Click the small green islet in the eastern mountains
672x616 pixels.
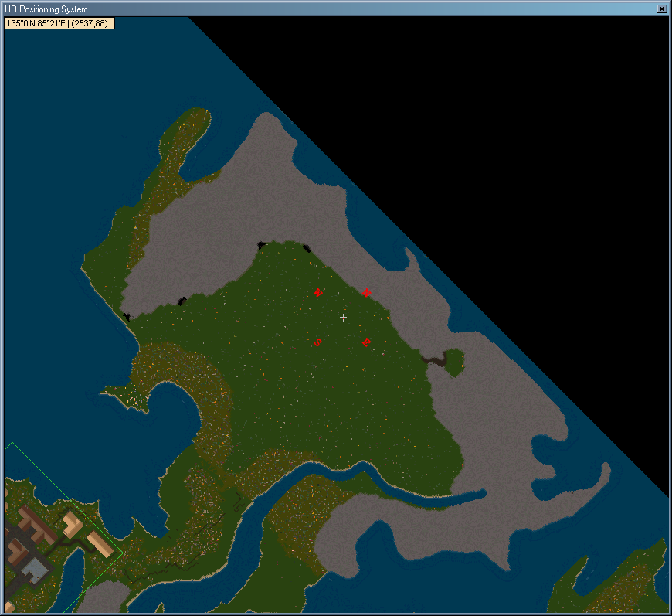click(455, 360)
